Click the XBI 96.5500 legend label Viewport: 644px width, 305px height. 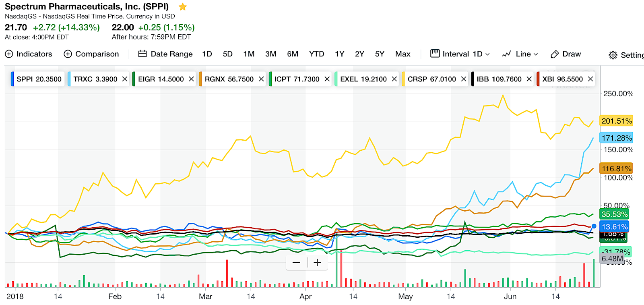tap(562, 79)
